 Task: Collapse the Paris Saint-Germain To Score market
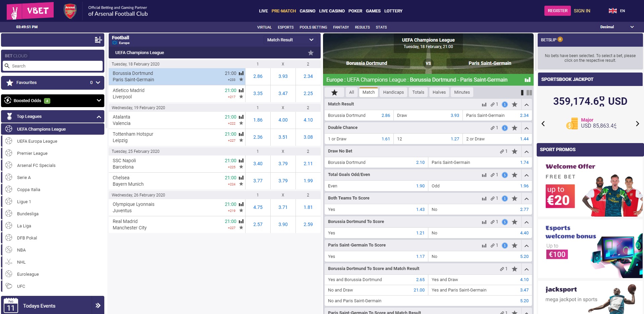point(527,245)
